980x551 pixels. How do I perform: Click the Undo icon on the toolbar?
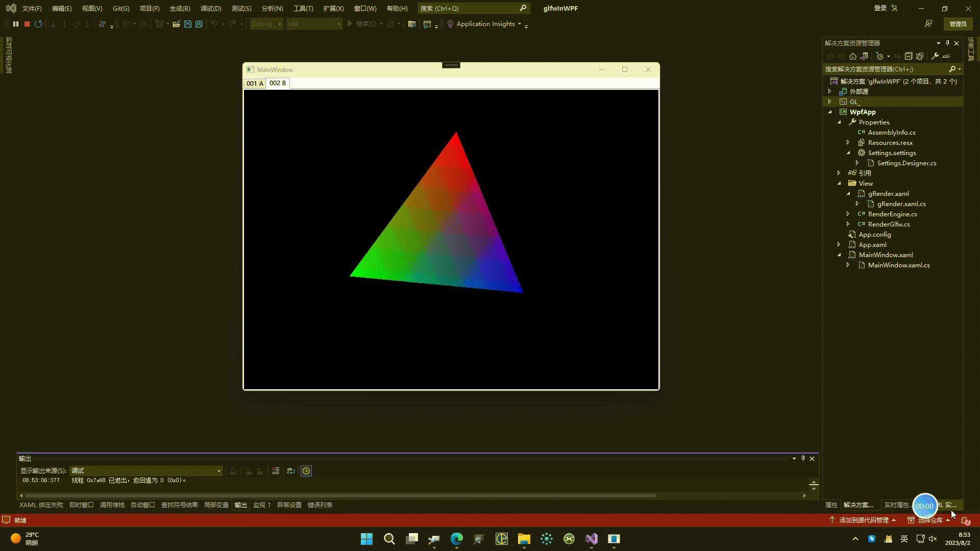[x=213, y=23]
